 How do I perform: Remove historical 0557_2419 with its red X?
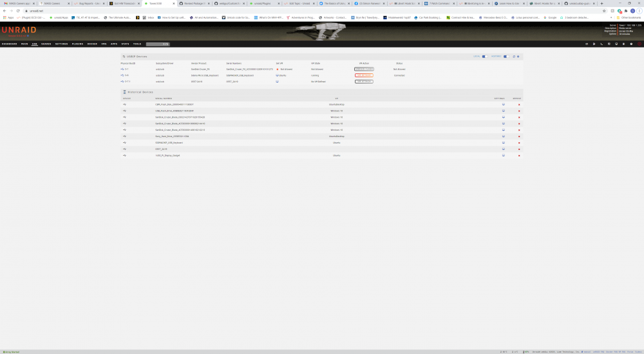[519, 149]
